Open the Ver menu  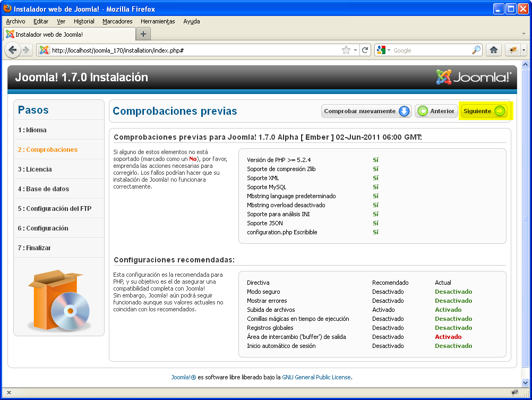[x=61, y=21]
